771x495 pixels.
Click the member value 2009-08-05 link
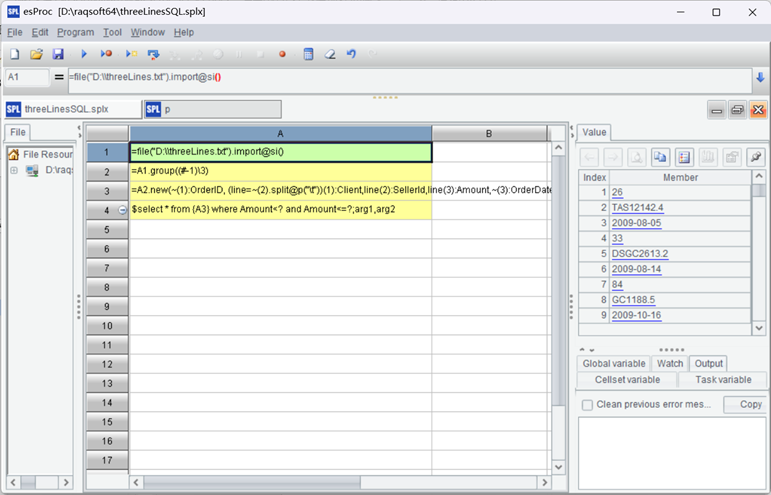(635, 223)
